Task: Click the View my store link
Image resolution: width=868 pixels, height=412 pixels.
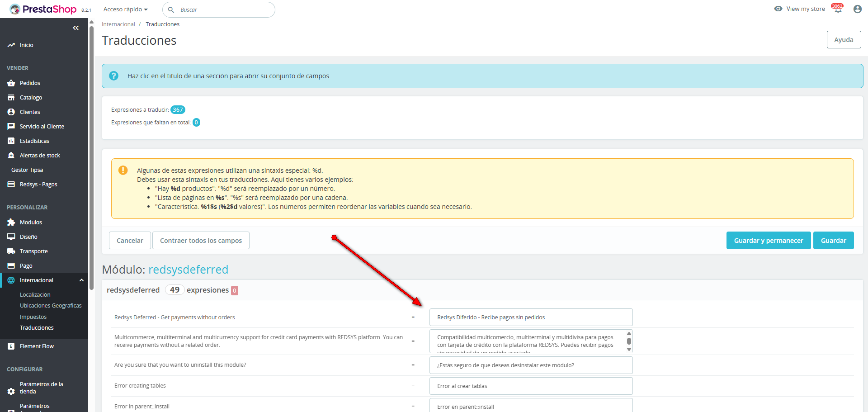Action: [806, 9]
